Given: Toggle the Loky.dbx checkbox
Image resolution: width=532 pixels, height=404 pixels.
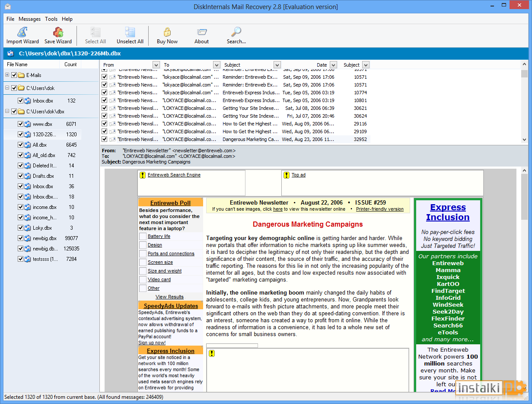Looking at the screenshot, I should tap(20, 228).
